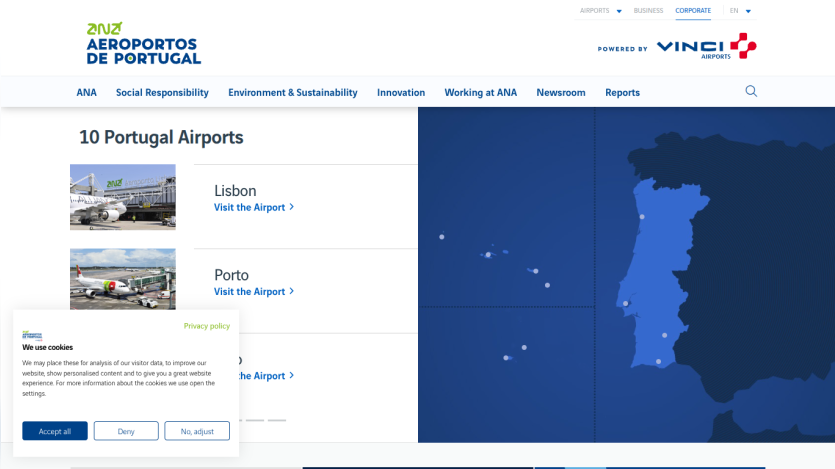Select the Lisbon dot on the map
The image size is (835, 469).
tap(626, 303)
